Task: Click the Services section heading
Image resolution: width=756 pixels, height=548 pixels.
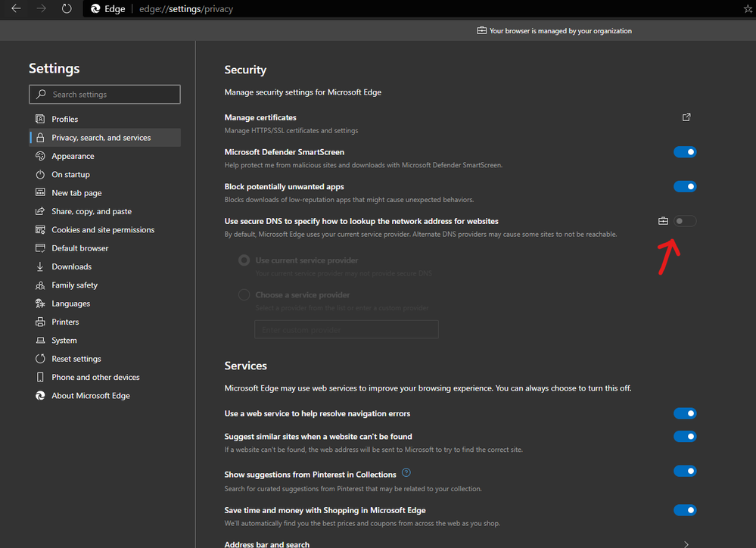Action: tap(245, 366)
